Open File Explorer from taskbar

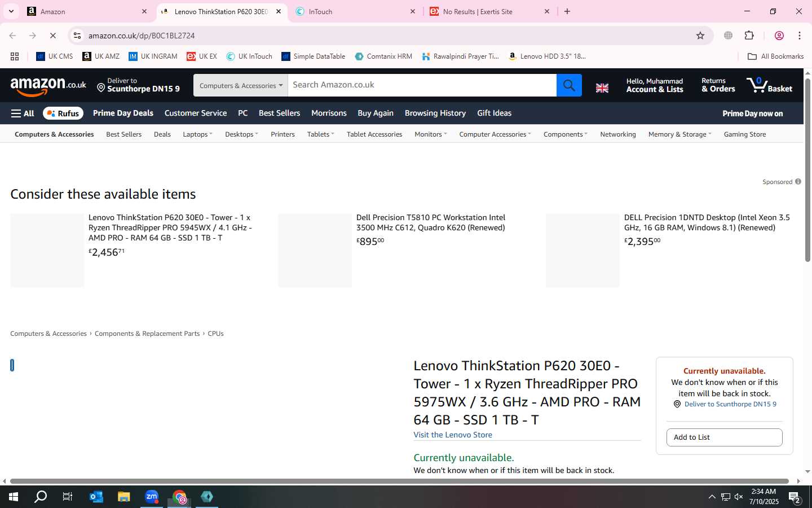(x=123, y=497)
